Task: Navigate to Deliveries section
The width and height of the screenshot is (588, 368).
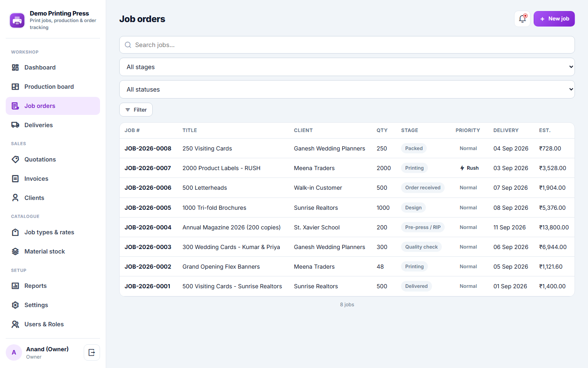Action: pos(53,125)
